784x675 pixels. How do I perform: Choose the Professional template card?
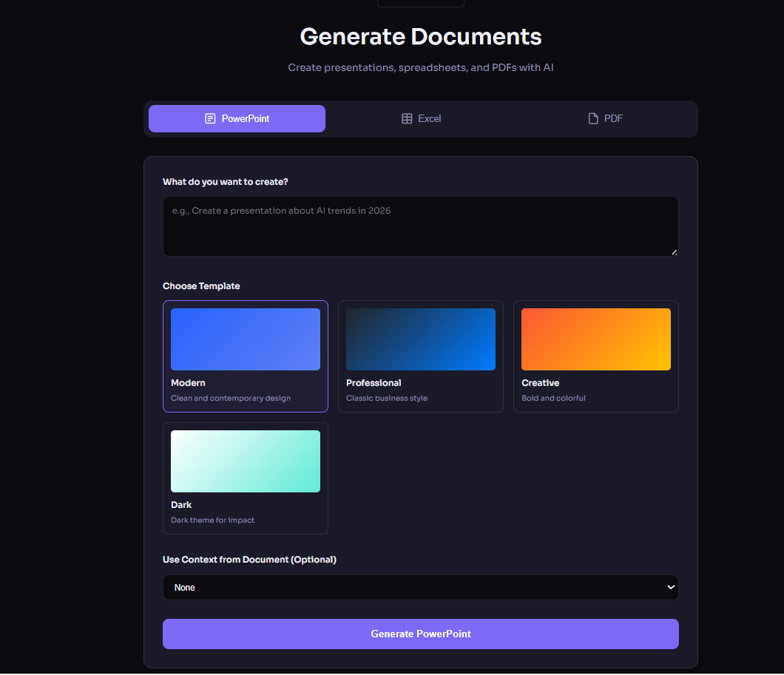tap(421, 356)
